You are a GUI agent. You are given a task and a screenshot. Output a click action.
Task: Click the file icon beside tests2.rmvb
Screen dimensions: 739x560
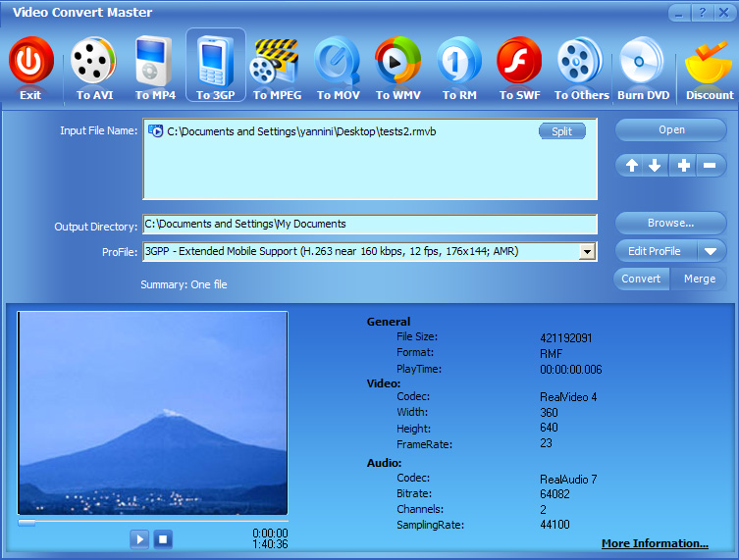click(x=155, y=131)
